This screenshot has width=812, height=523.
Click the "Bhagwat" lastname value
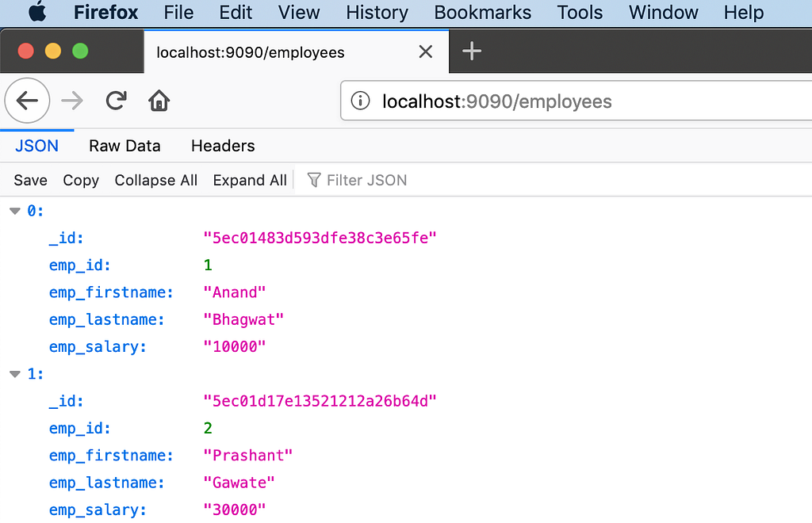coord(243,319)
